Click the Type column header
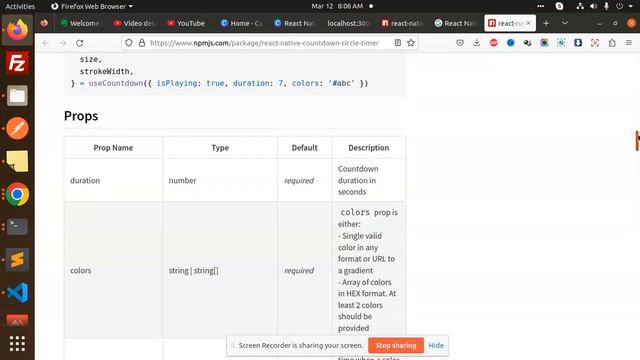The width and height of the screenshot is (640, 360). (x=220, y=148)
